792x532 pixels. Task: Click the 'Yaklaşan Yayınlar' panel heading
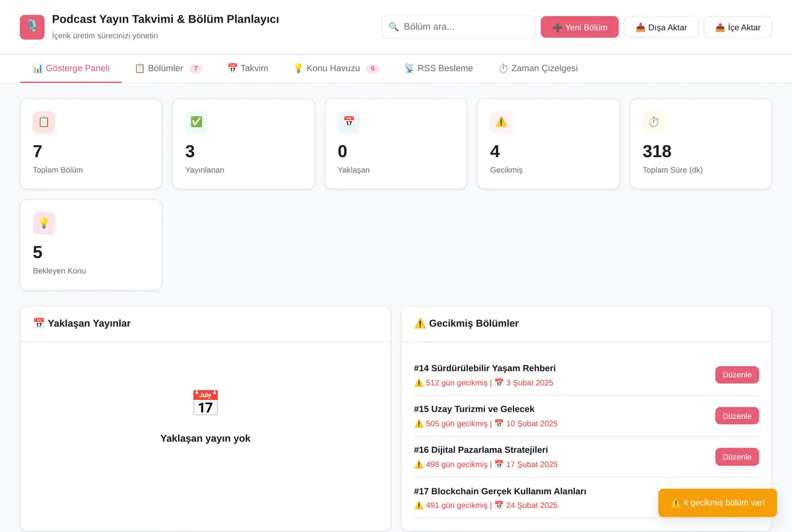pos(82,323)
